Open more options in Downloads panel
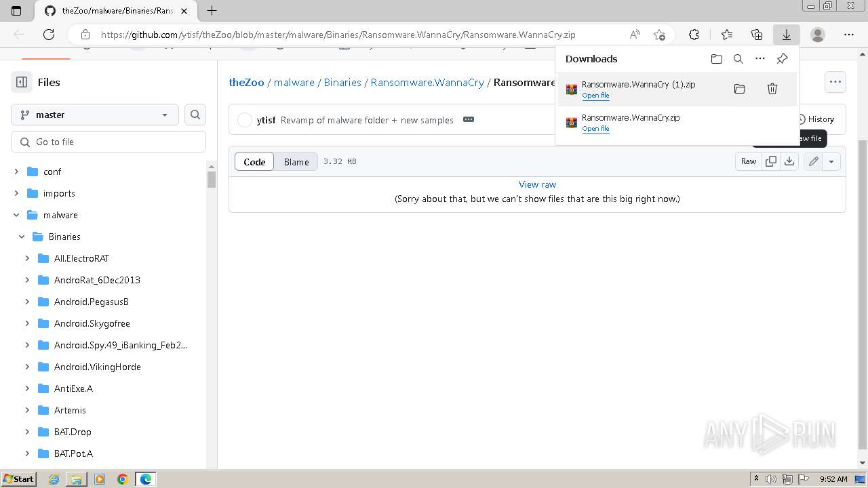This screenshot has height=488, width=868. tap(760, 59)
